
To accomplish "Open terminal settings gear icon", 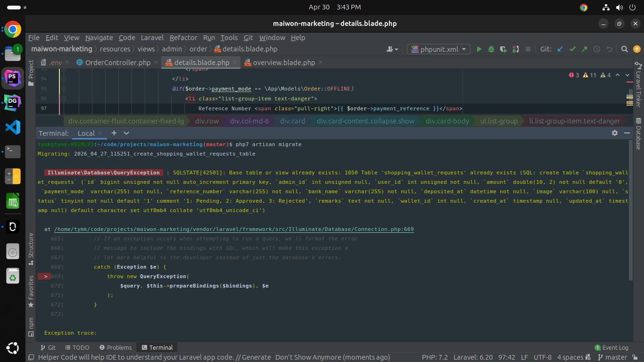I will 615,133.
